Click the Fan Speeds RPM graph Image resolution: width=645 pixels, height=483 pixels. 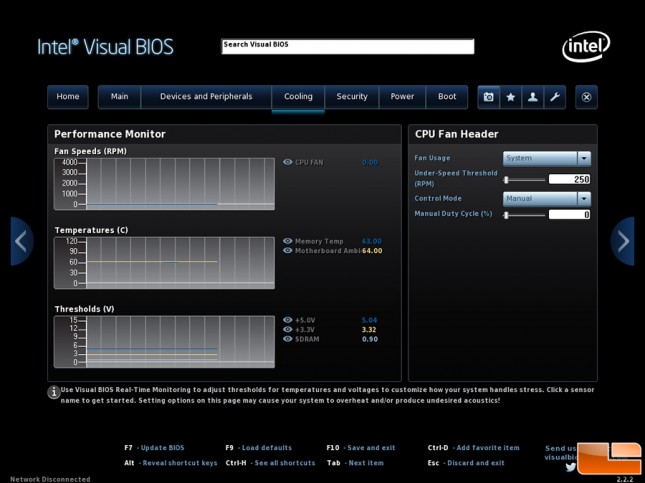[164, 184]
